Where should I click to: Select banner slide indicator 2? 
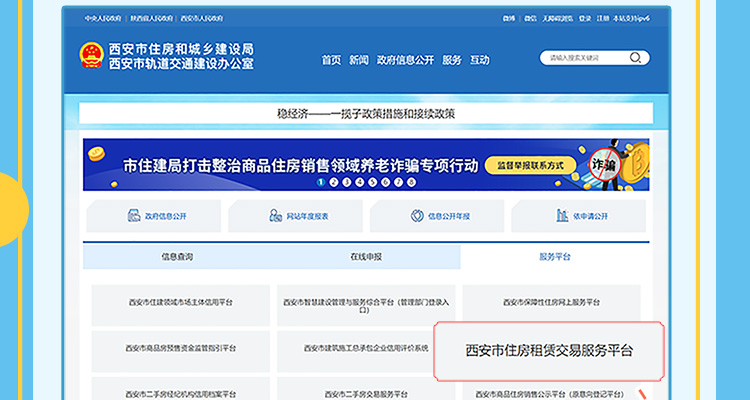pyautogui.click(x=334, y=182)
